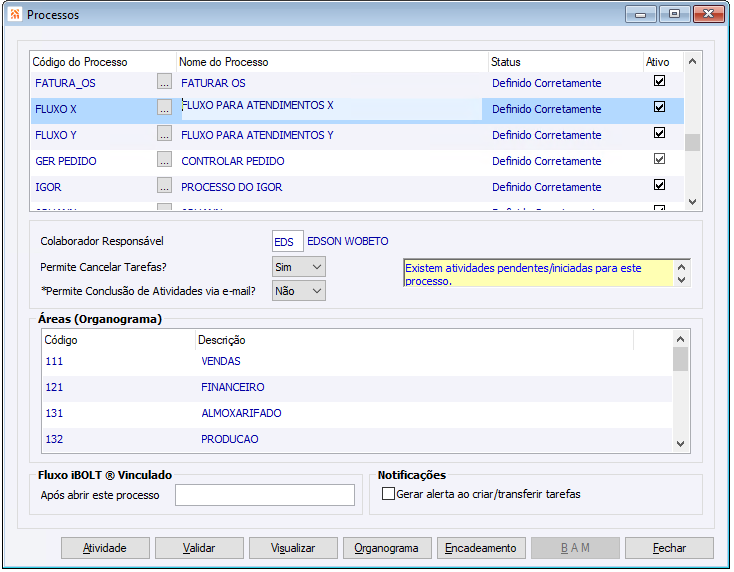Image resolution: width=734 pixels, height=572 pixels.
Task: Click the FLUXO PARA ATENDIMENTOS Y name
Action: [x=257, y=135]
